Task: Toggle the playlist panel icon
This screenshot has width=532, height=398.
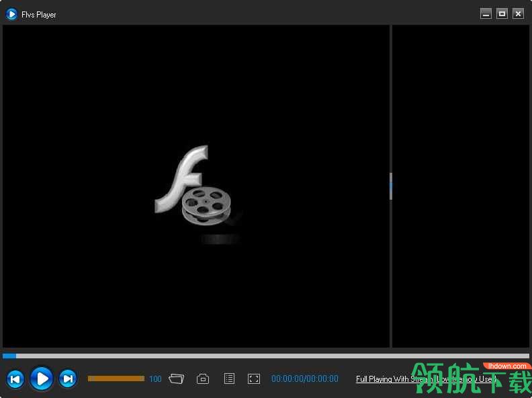Action: tap(229, 379)
